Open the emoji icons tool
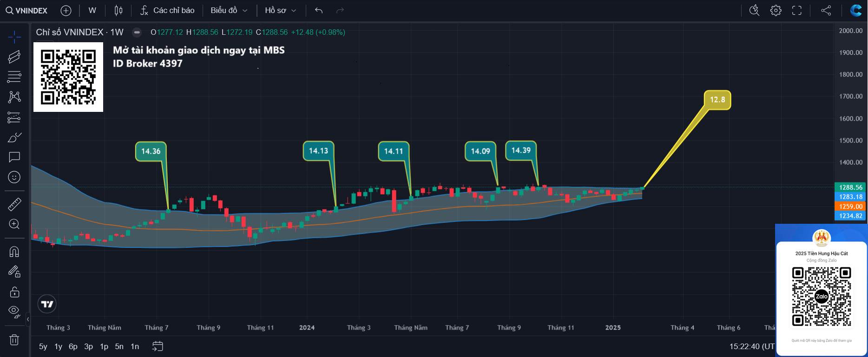 (14, 177)
